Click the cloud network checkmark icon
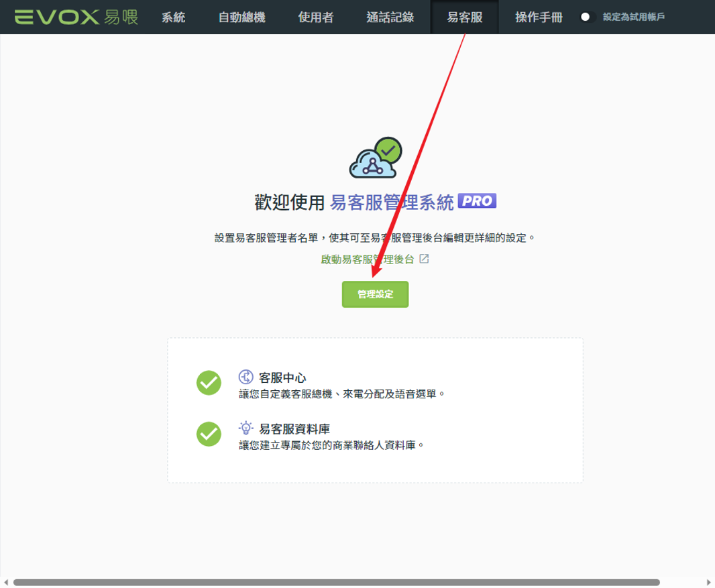 coord(376,158)
